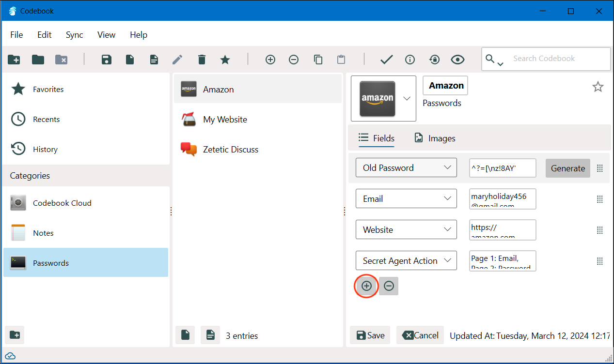Open the File menu
Screen dimensions: 614x364
click(x=16, y=35)
